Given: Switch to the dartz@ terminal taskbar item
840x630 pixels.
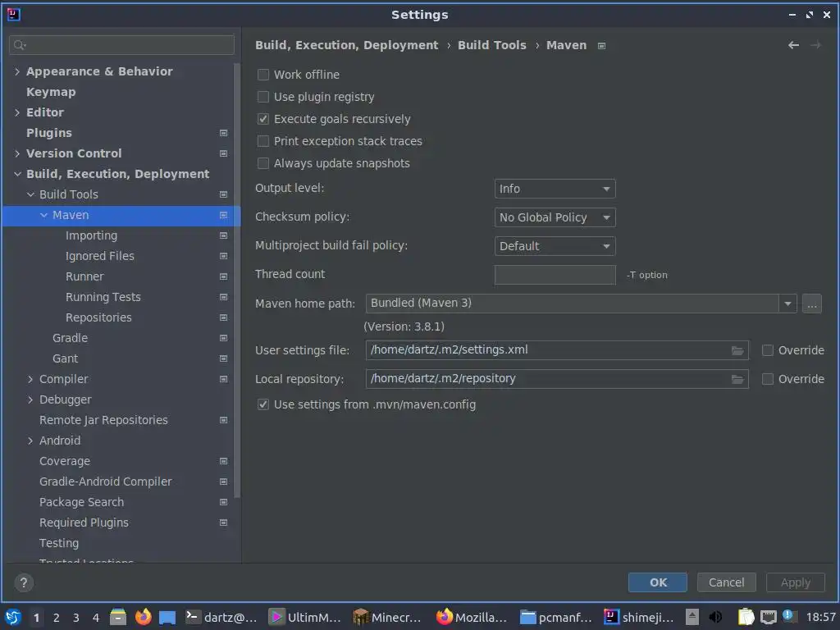Looking at the screenshot, I should tap(221, 617).
